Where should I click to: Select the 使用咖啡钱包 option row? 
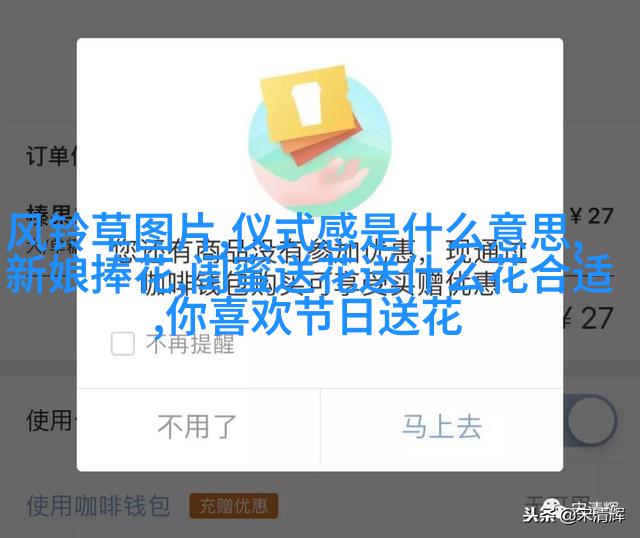(x=320, y=506)
